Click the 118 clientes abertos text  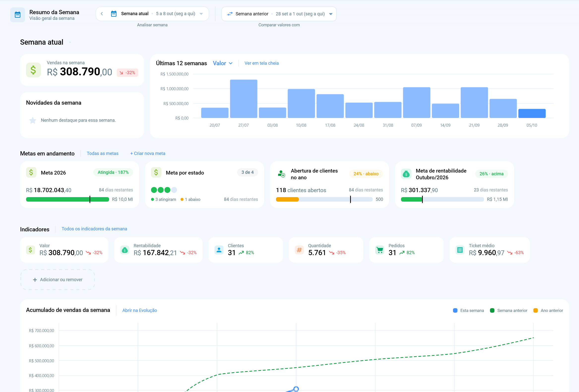coord(301,190)
